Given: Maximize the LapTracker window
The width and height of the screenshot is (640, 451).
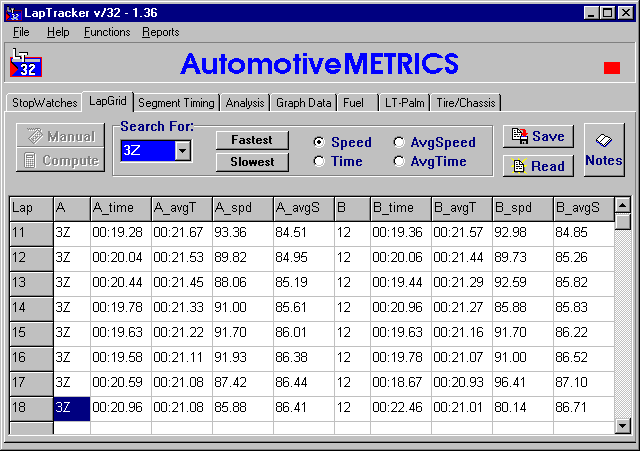Looking at the screenshot, I should pos(608,13).
